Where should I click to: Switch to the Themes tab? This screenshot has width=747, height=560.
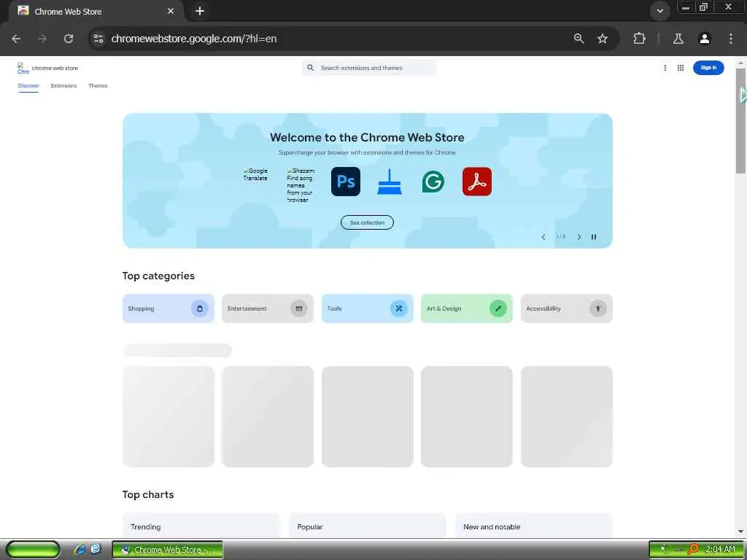98,86
